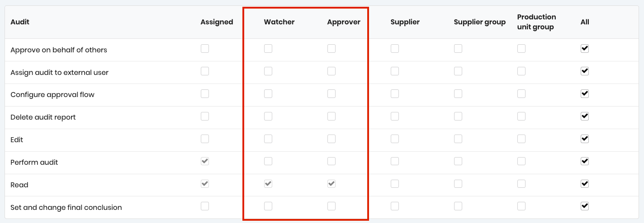Select the Production unit group column header
Image resolution: width=644 pixels, height=223 pixels.
(536, 22)
